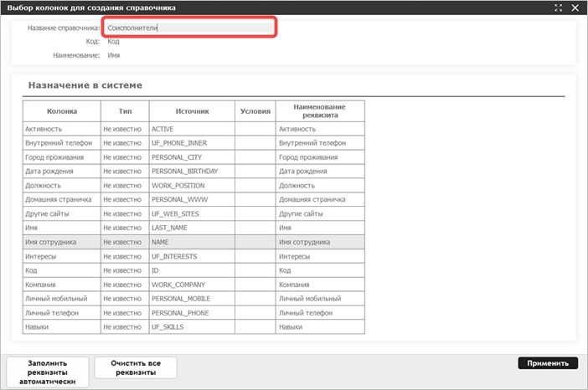Click Очистить все реквизиты button
Viewport: 588px width, 390px height.
[136, 367]
